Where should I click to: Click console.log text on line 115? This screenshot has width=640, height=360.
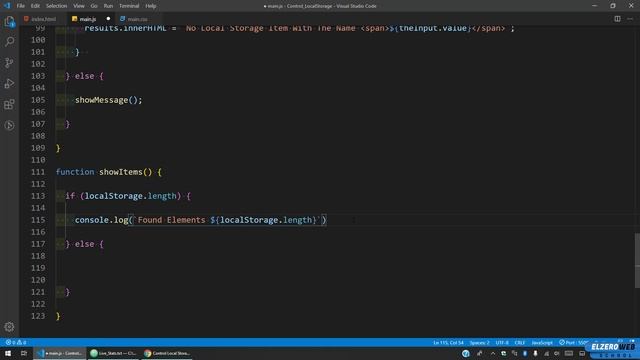point(101,220)
